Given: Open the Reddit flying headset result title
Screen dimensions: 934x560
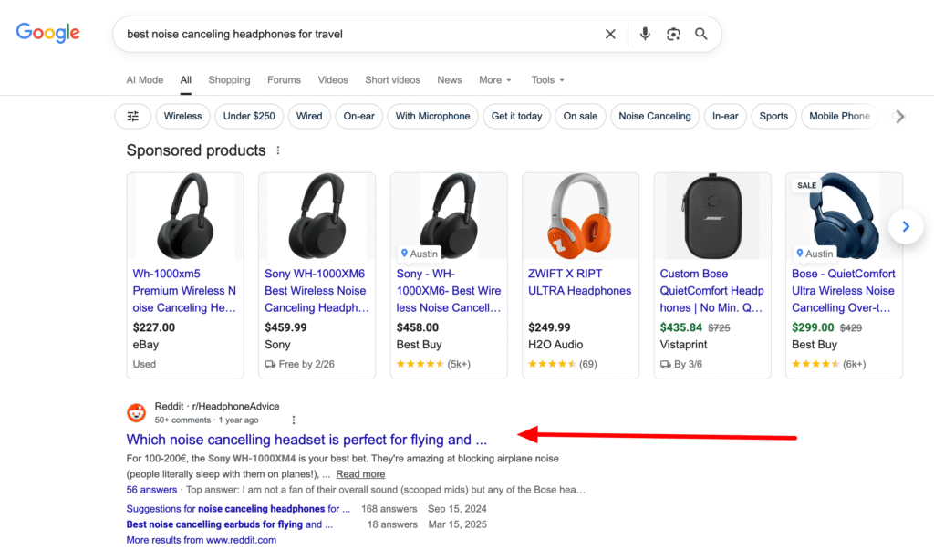Looking at the screenshot, I should coord(306,440).
